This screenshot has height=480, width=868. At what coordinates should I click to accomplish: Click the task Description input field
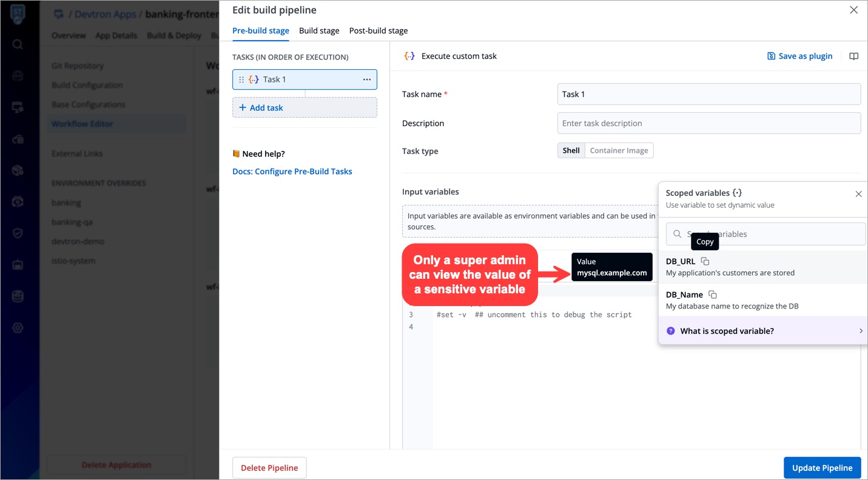coord(708,123)
